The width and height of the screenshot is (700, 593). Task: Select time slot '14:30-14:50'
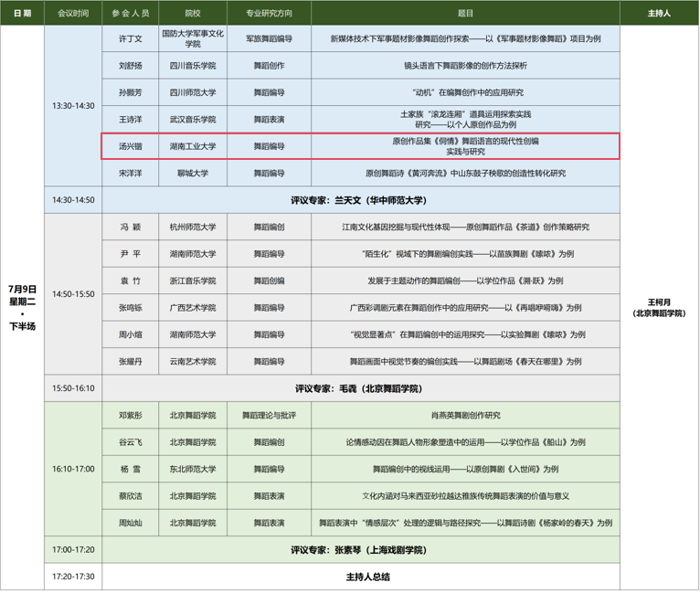pyautogui.click(x=73, y=200)
